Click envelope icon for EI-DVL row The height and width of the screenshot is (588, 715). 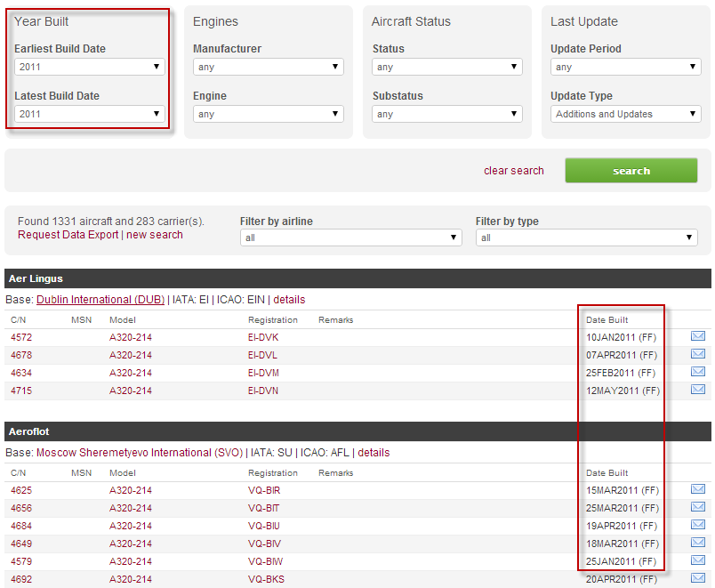pyautogui.click(x=698, y=354)
